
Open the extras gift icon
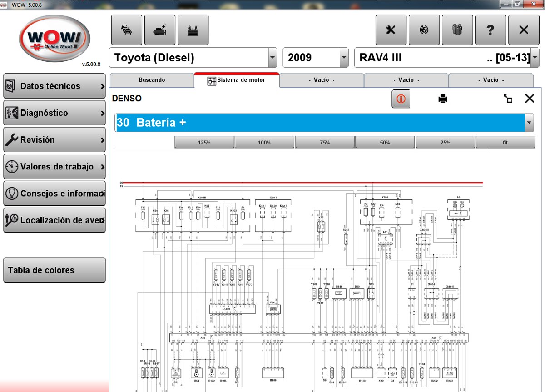[457, 30]
